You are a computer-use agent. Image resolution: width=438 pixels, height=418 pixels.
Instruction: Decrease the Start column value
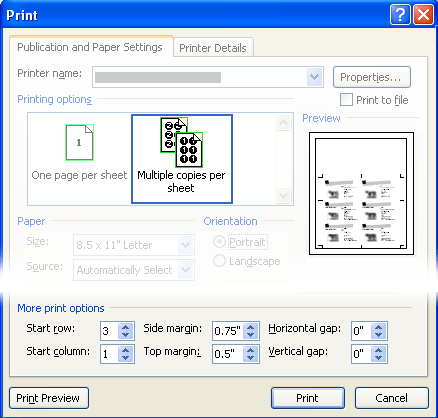pos(126,358)
